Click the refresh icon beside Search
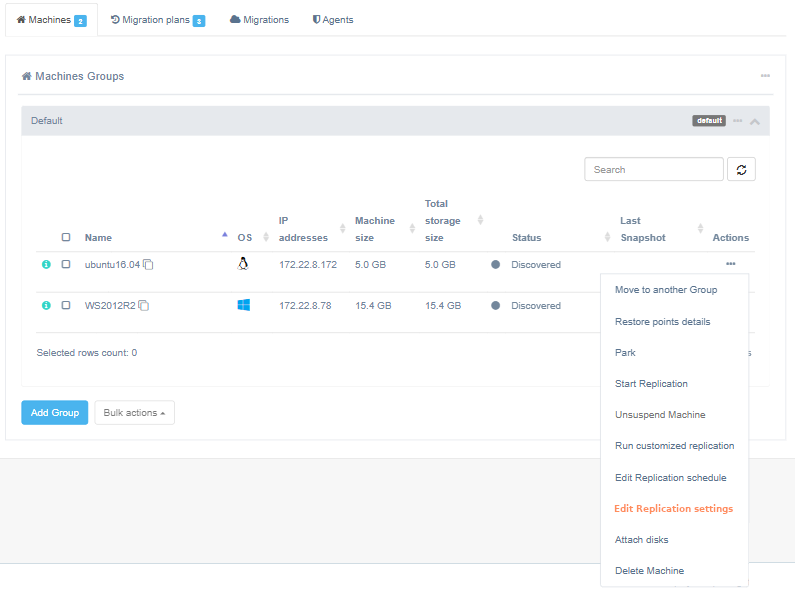The width and height of the screenshot is (795, 590). coord(741,170)
